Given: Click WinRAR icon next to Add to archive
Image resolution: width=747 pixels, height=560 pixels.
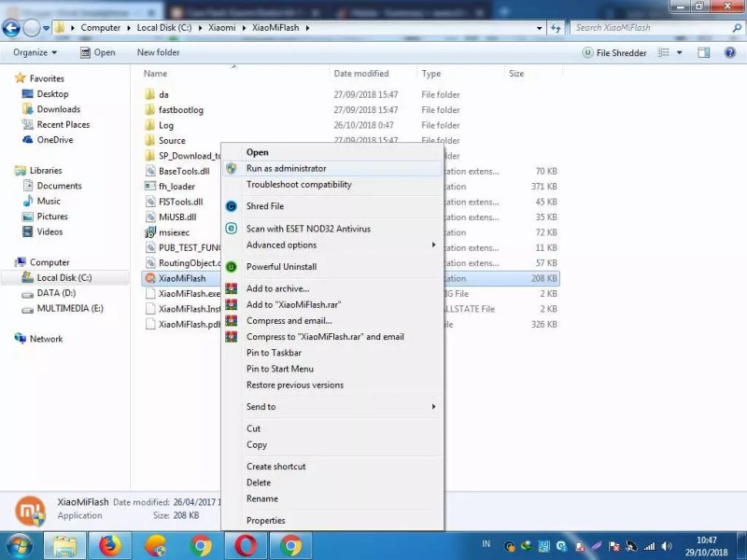Looking at the screenshot, I should (x=231, y=288).
